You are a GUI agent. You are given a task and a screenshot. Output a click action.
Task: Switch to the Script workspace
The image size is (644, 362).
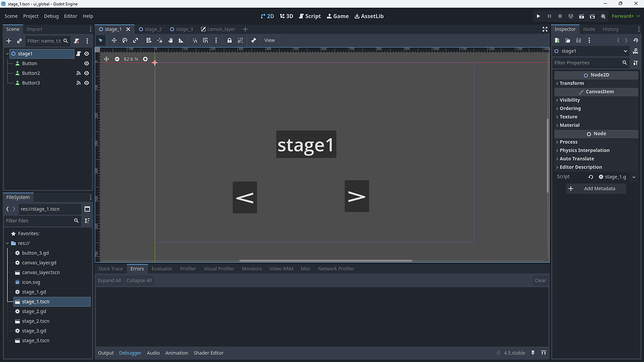click(x=310, y=16)
